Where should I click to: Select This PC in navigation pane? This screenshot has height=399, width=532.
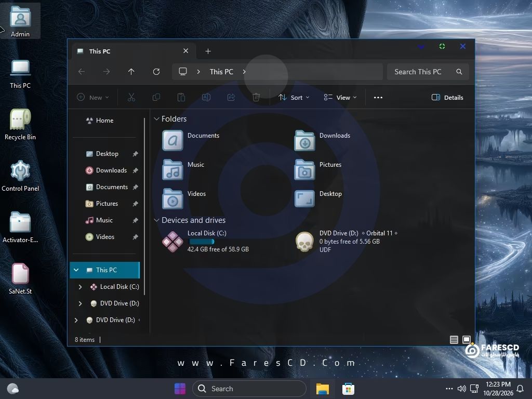[105, 270]
